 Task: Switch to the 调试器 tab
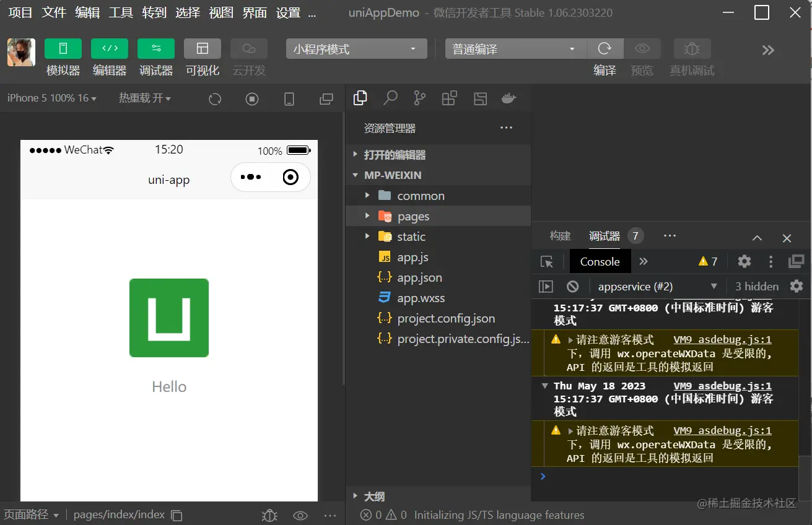pyautogui.click(x=605, y=236)
